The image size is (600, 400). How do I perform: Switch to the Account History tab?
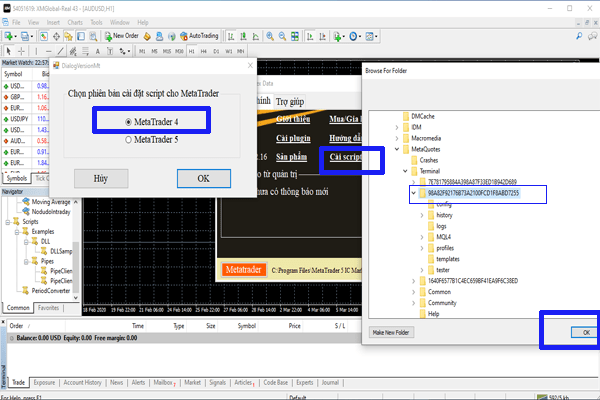click(82, 382)
